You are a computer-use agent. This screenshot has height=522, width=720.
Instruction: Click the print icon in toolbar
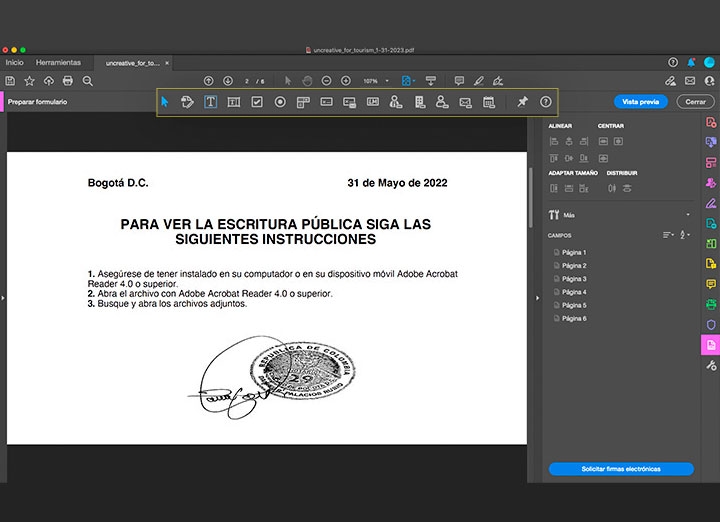(68, 80)
